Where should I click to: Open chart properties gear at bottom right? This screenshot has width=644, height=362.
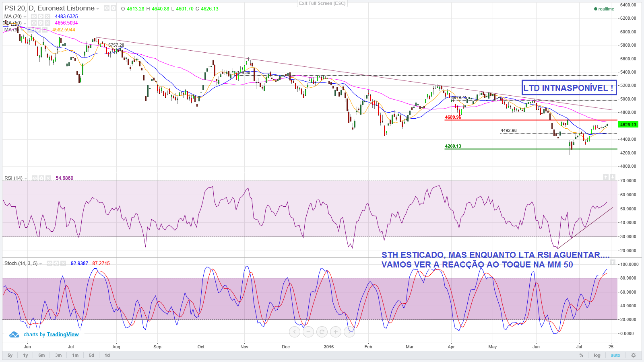634,355
